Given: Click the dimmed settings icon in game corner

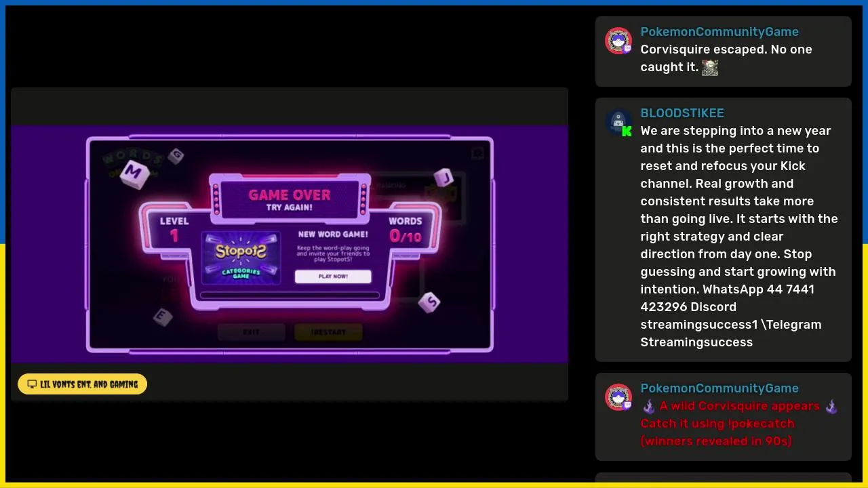Looking at the screenshot, I should click(477, 154).
